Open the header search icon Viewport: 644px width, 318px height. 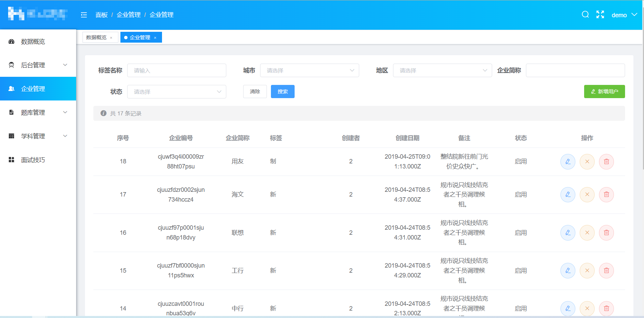(585, 15)
